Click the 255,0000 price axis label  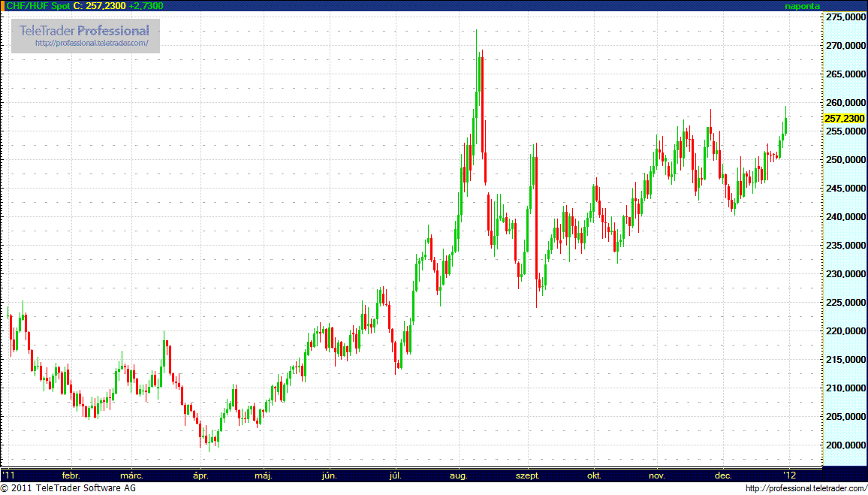point(845,131)
